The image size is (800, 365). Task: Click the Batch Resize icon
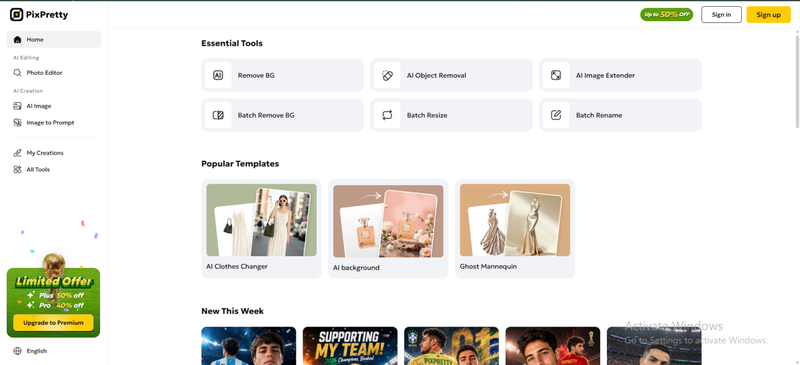[387, 115]
